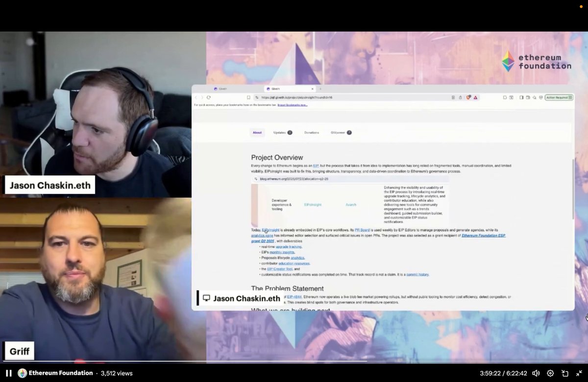Click Avarch in the grant table
Image resolution: width=588 pixels, height=382 pixels.
pyautogui.click(x=351, y=205)
